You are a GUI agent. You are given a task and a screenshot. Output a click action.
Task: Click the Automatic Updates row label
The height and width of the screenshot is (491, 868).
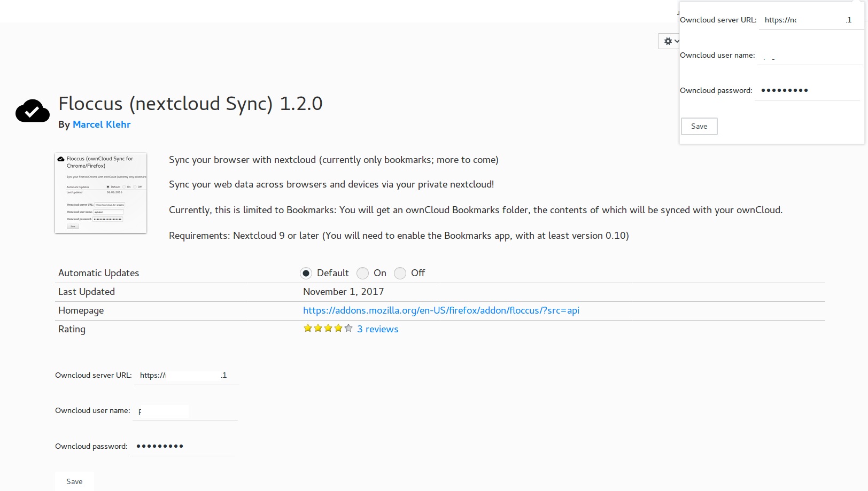(x=98, y=273)
